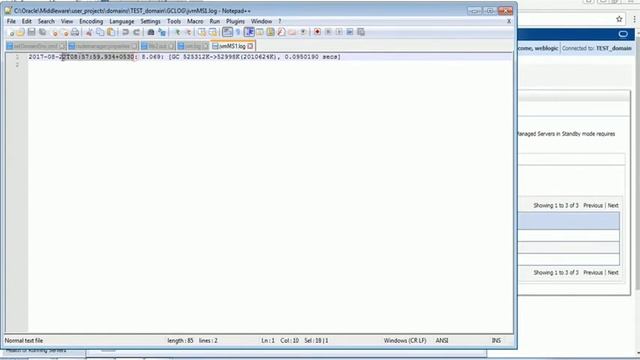The height and width of the screenshot is (360, 640).
Task: Click the Copy toolbar icon
Action: (100, 32)
